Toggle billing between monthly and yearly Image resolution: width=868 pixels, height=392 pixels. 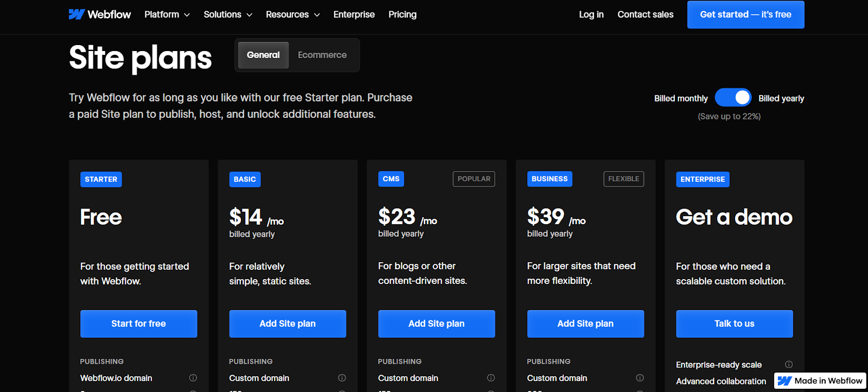click(733, 98)
